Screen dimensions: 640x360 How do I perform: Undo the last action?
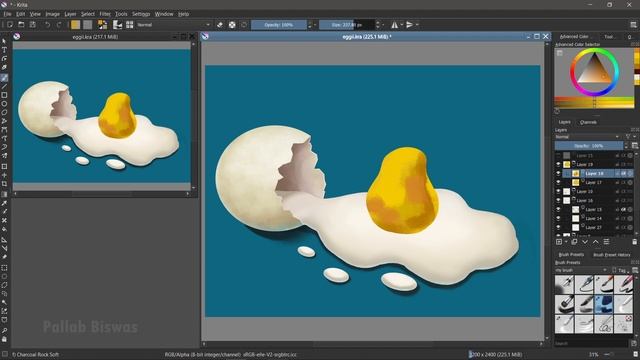[47, 25]
